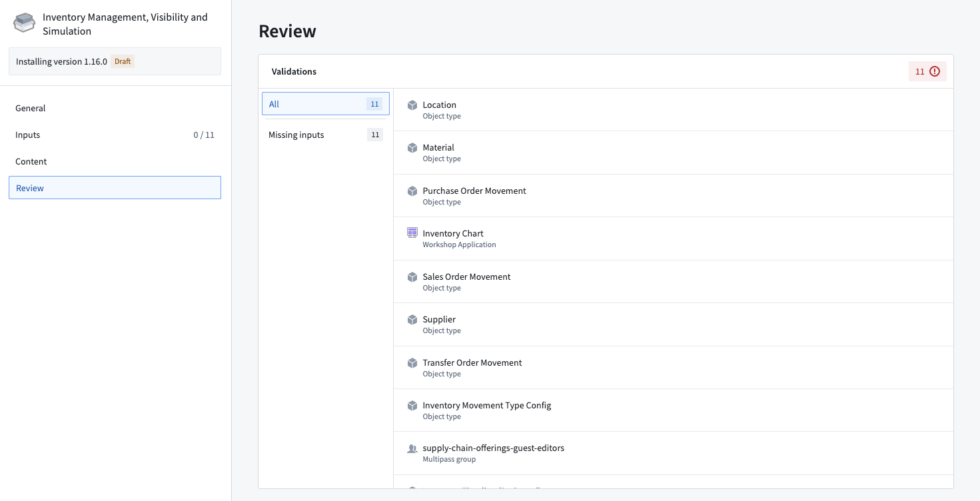Click the cube icon beside Purchase Order Movement
This screenshot has height=501, width=980.
pyautogui.click(x=412, y=191)
